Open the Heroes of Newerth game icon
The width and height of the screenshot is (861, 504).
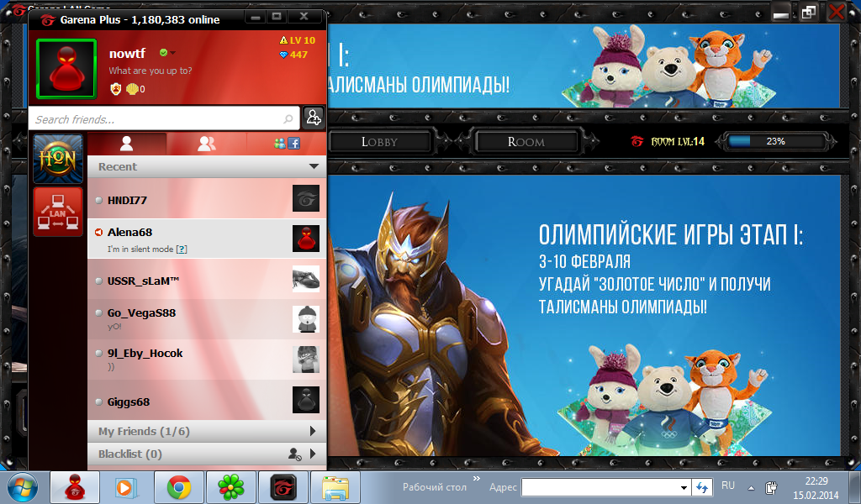point(58,159)
